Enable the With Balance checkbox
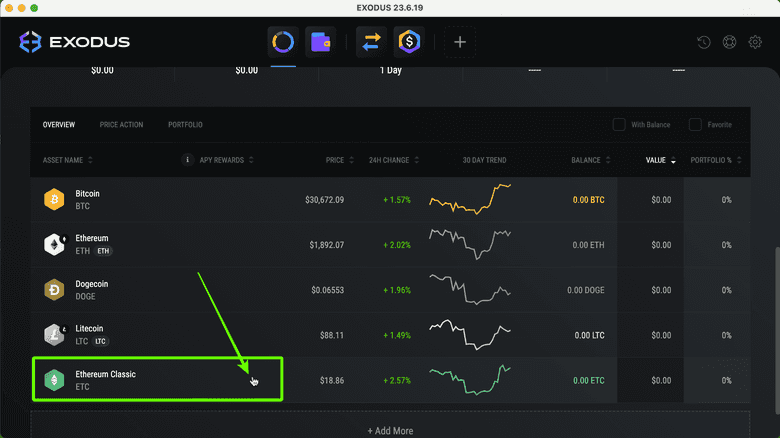The image size is (780, 438). coord(619,125)
